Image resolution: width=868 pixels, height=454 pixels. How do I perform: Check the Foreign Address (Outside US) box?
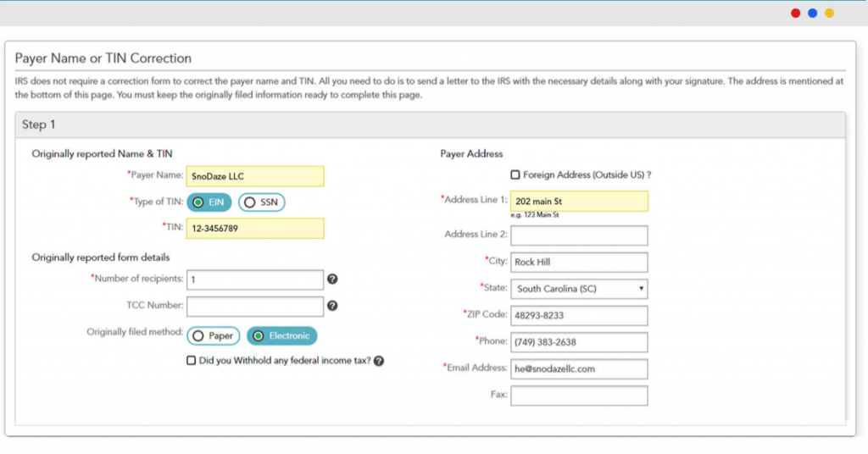515,174
